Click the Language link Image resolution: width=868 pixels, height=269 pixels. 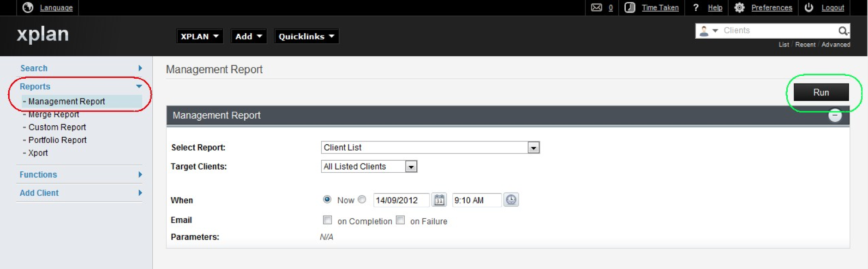[56, 8]
